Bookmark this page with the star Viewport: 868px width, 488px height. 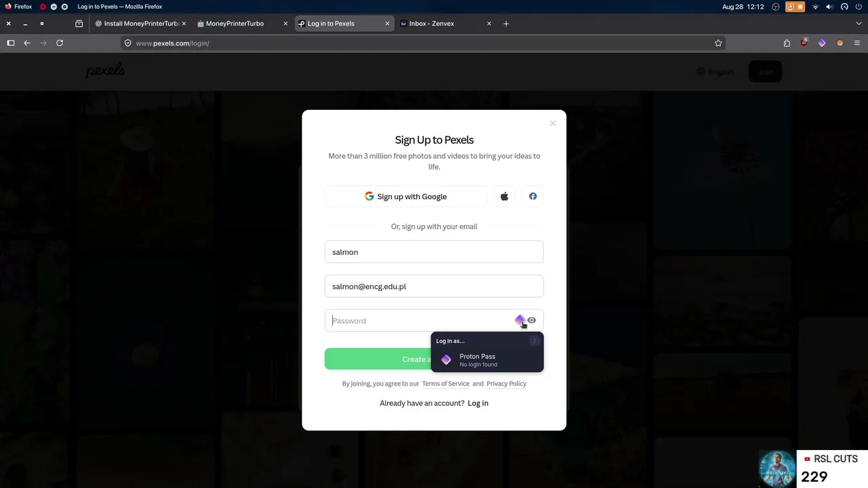[x=718, y=43]
